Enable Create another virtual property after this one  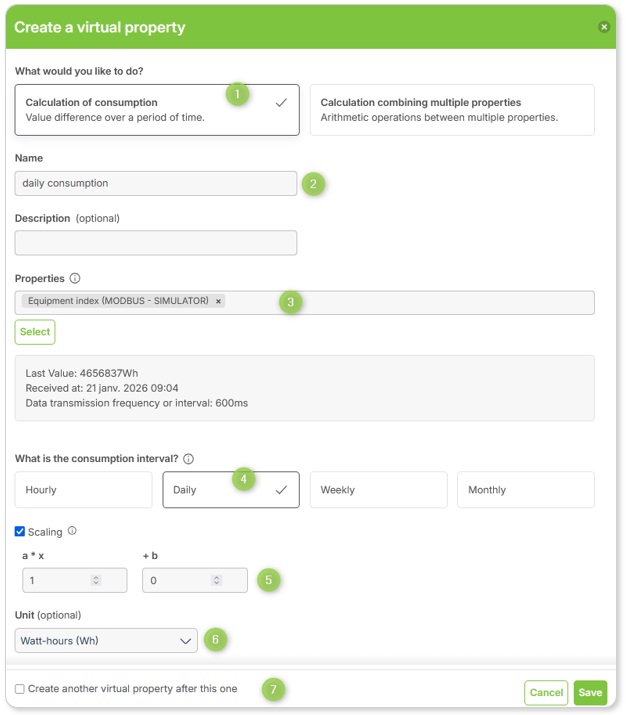pos(20,689)
